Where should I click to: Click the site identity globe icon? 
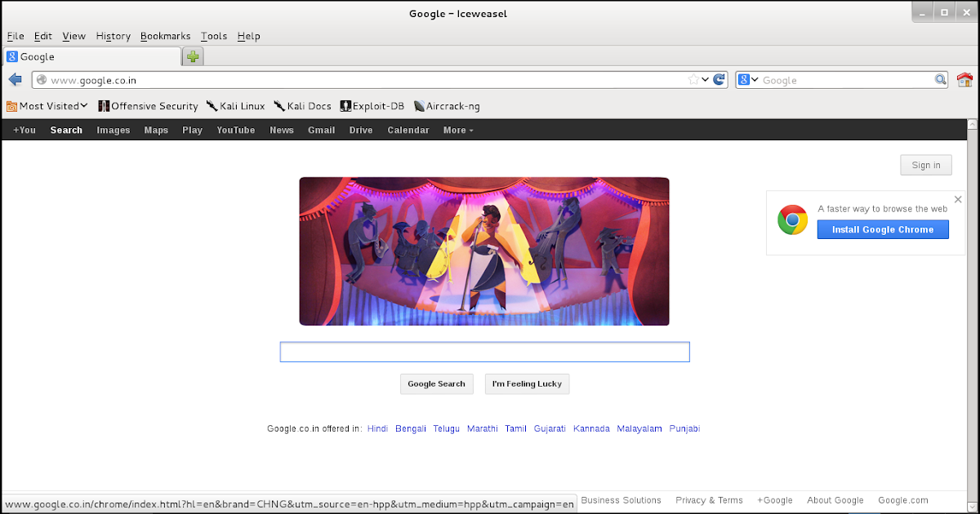(x=42, y=80)
